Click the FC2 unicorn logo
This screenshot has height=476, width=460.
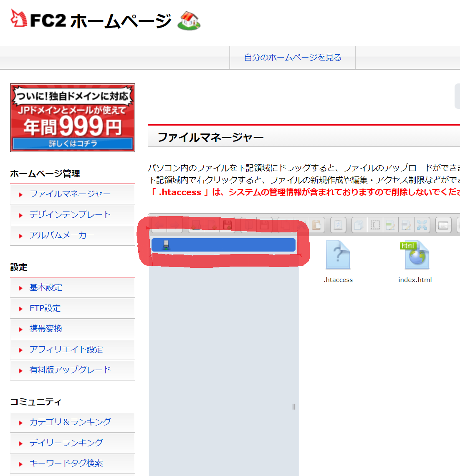18,19
